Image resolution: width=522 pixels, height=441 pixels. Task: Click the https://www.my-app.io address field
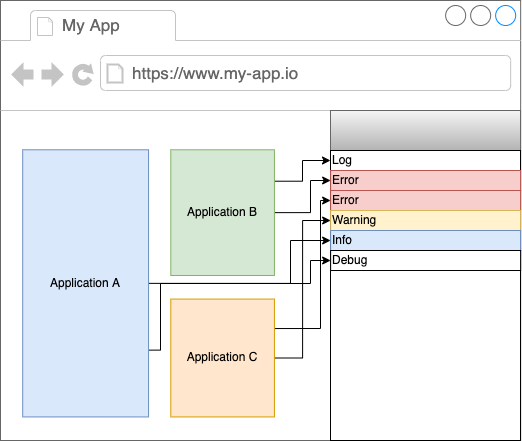[305, 73]
